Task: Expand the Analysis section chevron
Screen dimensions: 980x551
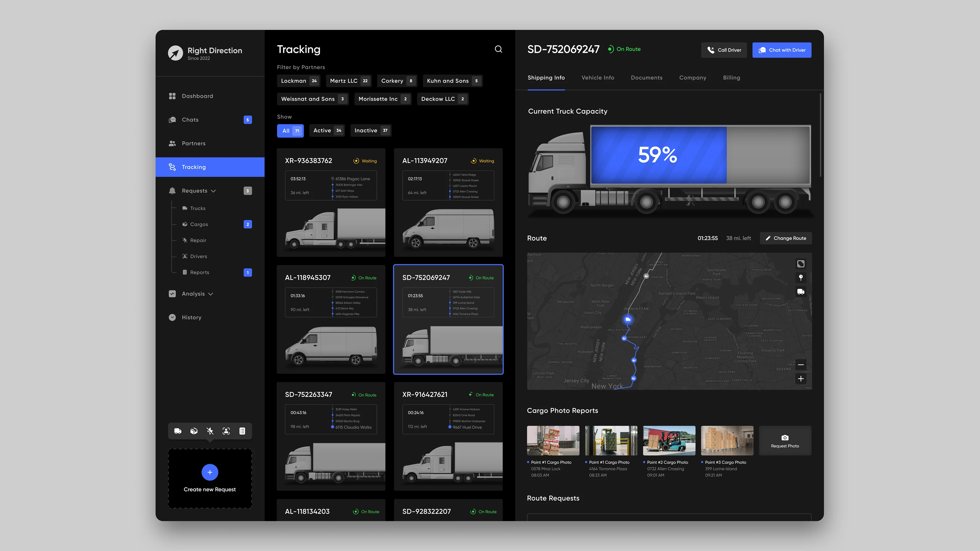Action: (x=211, y=294)
